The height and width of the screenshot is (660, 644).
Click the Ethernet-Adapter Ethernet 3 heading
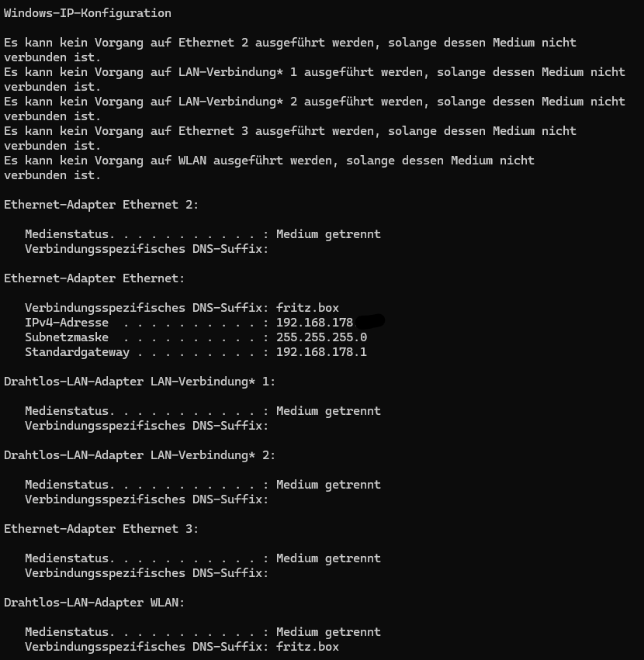[101, 529]
